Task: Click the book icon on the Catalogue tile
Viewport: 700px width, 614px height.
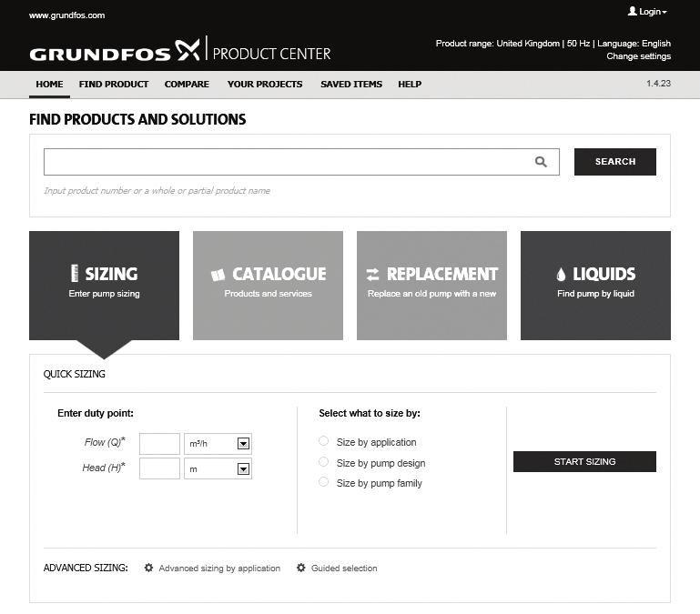Action: [x=218, y=275]
